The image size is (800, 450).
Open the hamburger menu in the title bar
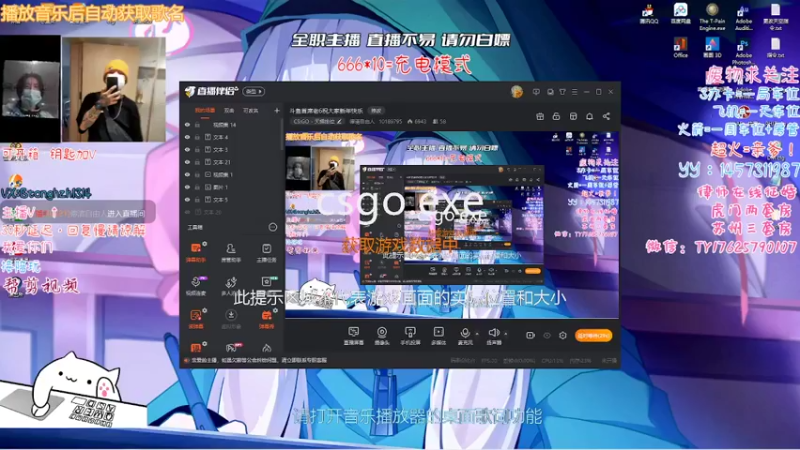point(574,92)
